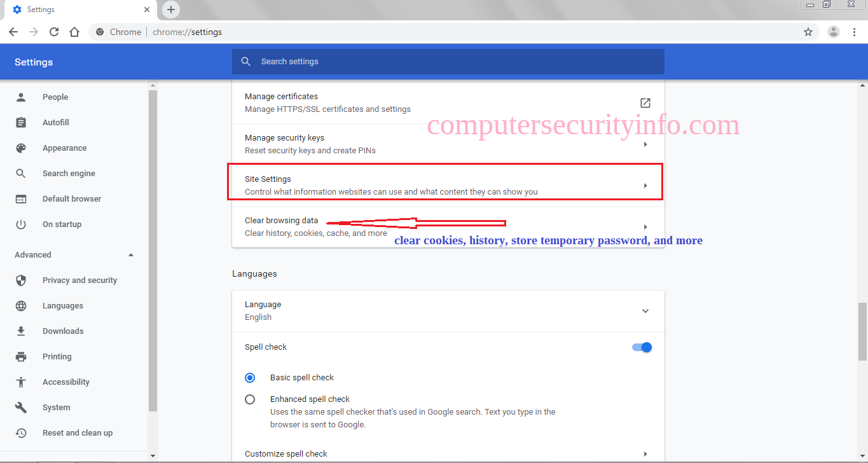Viewport: 868px width, 463px height.
Task: Bookmark this page with the star icon
Action: [x=808, y=32]
